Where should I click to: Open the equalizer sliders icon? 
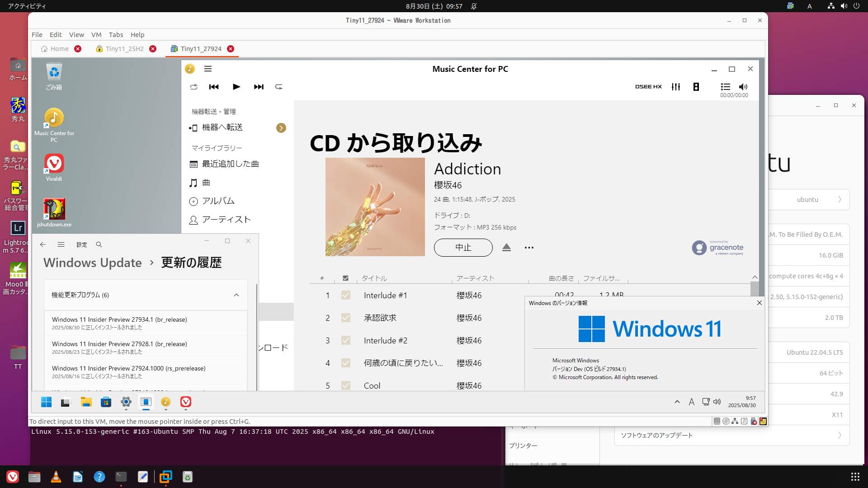pyautogui.click(x=676, y=87)
